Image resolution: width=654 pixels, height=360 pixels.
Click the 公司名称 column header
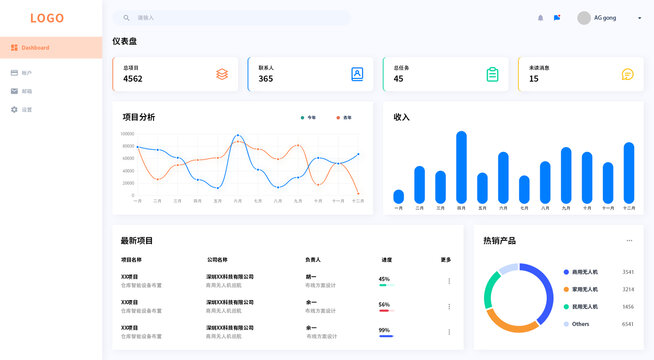point(217,259)
